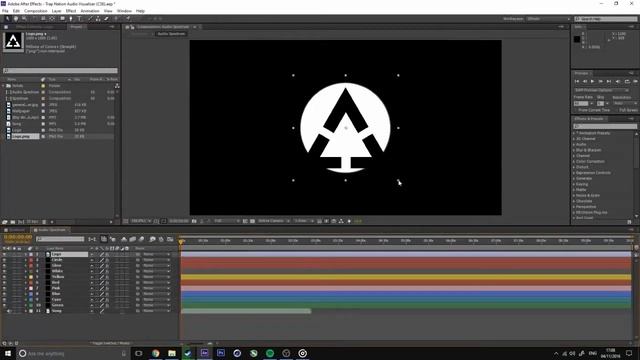The image size is (640, 360).
Task: Open File Explorer from the taskbar
Action: [172, 353]
